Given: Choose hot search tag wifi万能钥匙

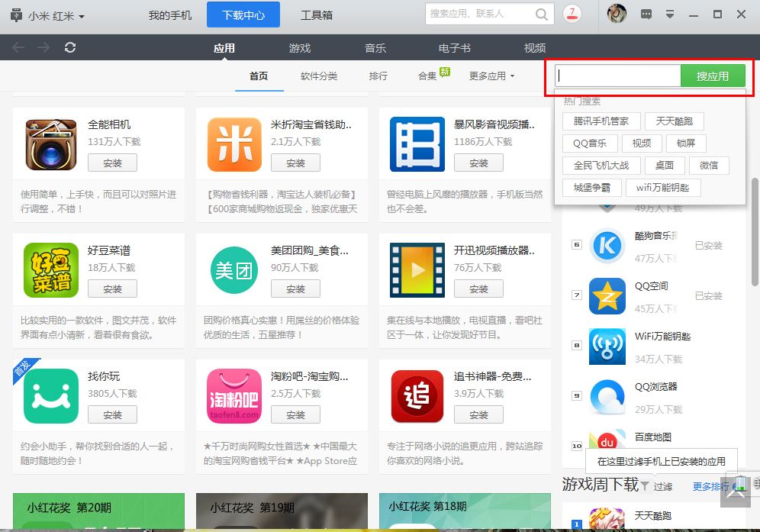Looking at the screenshot, I should tap(662, 188).
